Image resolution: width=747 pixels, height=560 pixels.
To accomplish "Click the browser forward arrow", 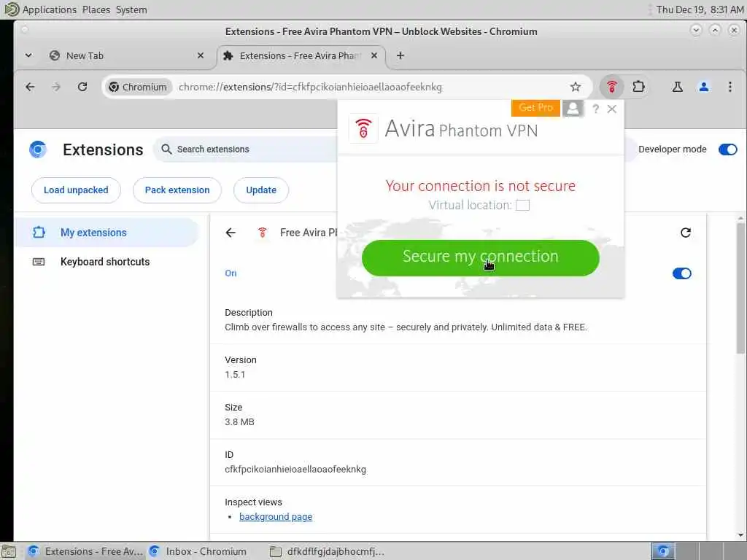I will pyautogui.click(x=56, y=87).
